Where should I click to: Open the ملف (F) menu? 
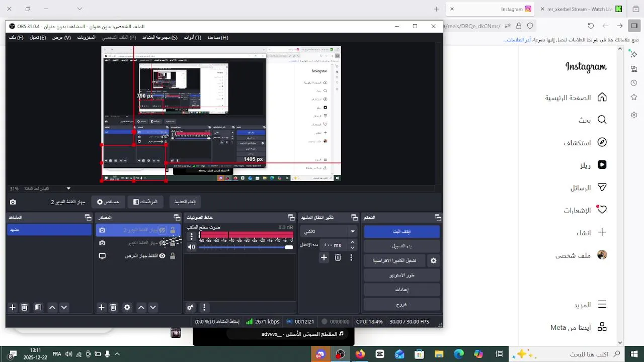point(16,37)
